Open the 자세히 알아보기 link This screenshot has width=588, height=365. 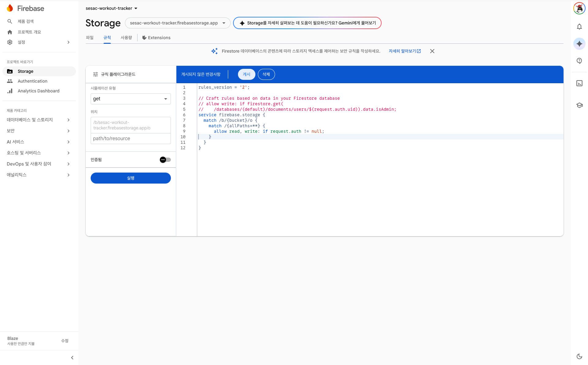(x=405, y=51)
